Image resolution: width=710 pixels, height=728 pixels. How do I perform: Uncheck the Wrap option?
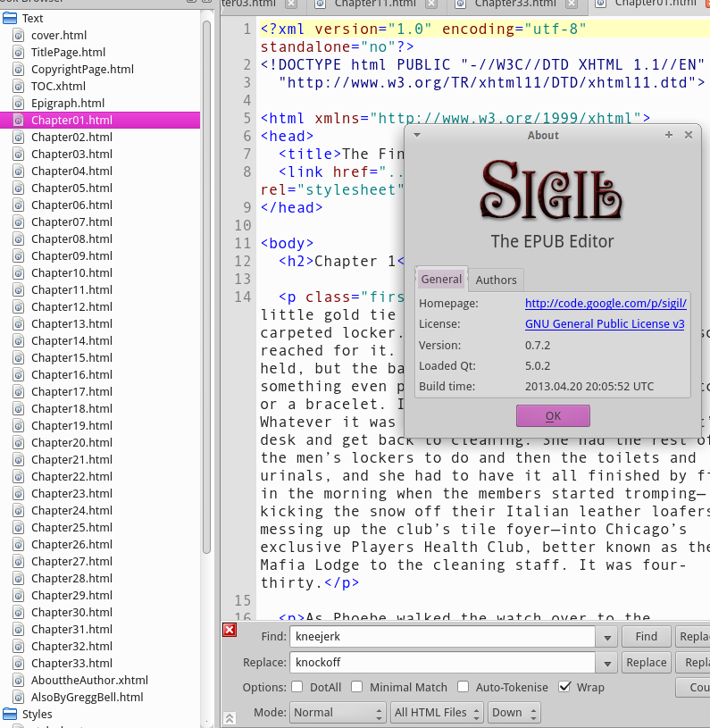(564, 687)
